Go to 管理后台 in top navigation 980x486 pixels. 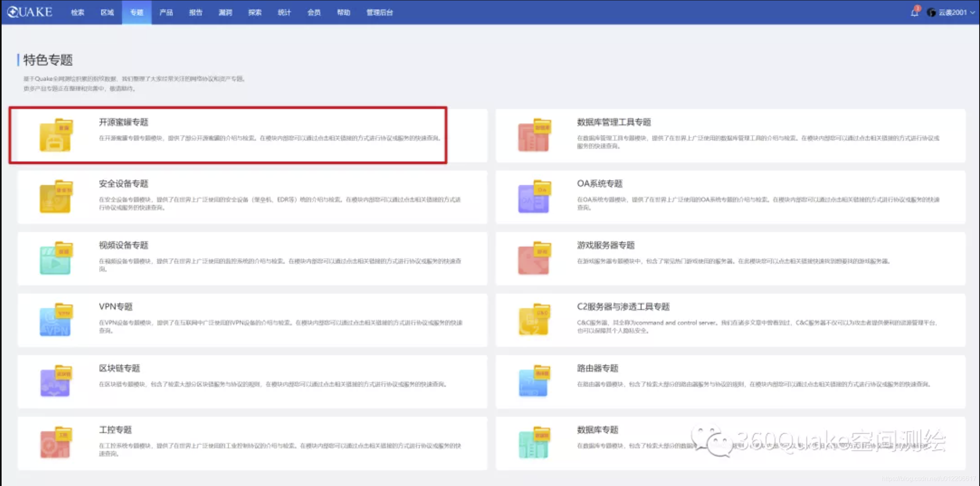pyautogui.click(x=379, y=12)
